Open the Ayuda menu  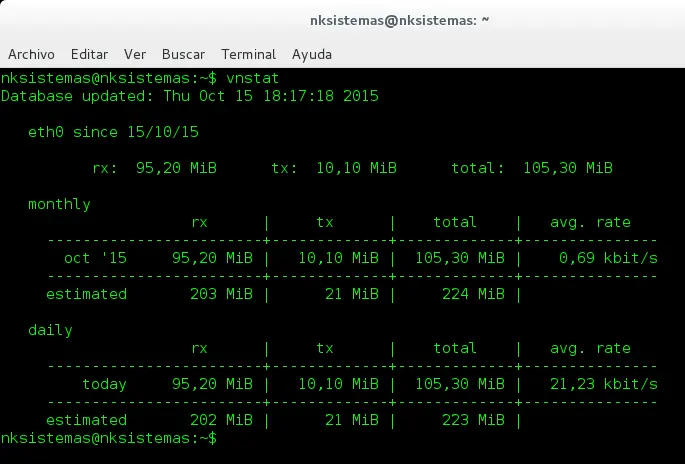tap(311, 55)
